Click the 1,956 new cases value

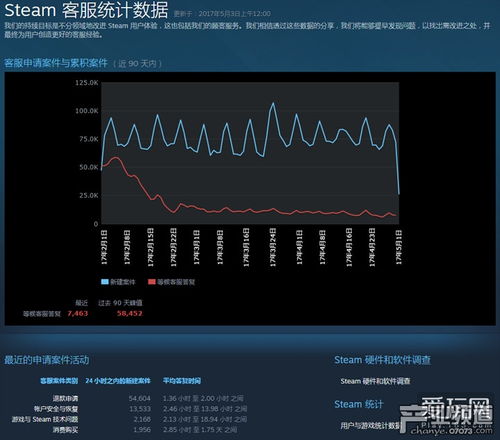click(142, 430)
